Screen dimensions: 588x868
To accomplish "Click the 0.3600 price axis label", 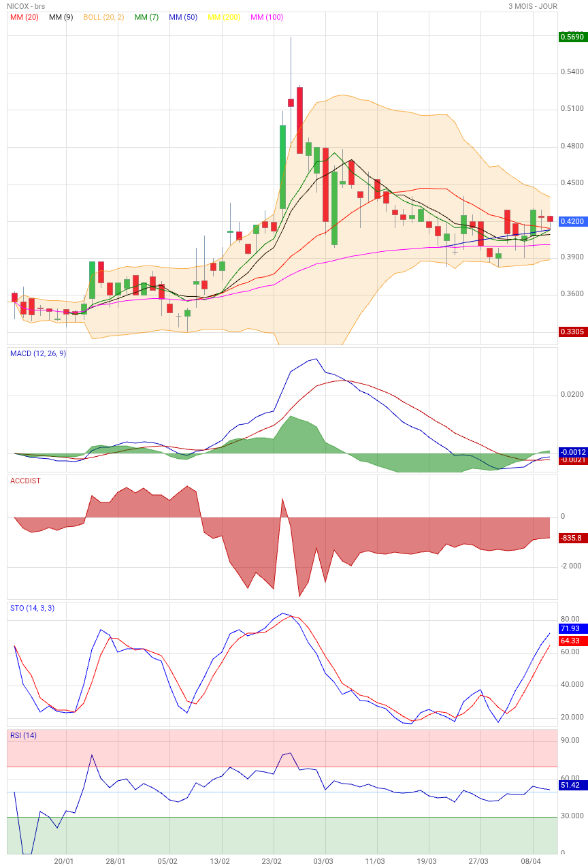I will [573, 293].
